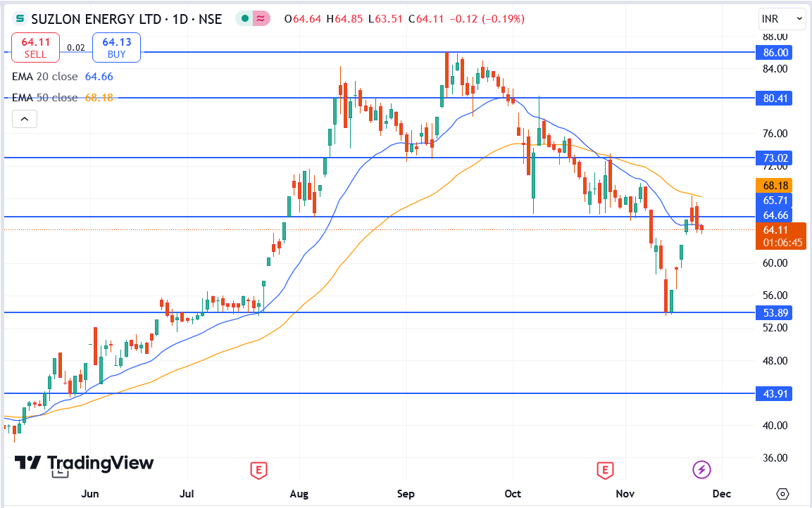Screen dimensions: 812x508
Task: Click the 53.89 support level price label
Action: pyautogui.click(x=773, y=312)
